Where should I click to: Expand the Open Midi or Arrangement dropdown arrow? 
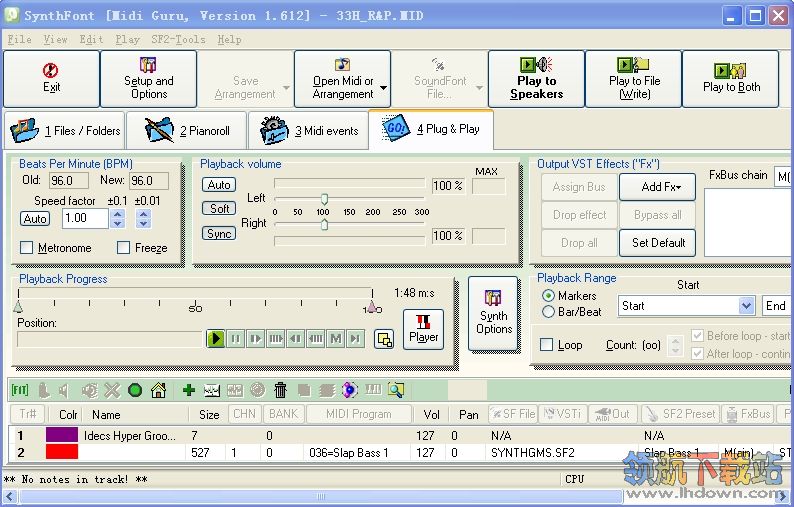coord(383,88)
